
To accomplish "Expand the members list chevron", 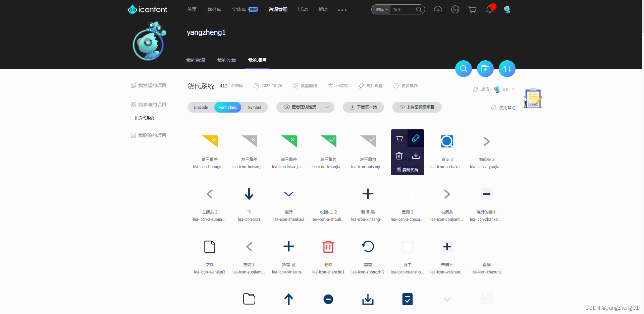I will [514, 89].
